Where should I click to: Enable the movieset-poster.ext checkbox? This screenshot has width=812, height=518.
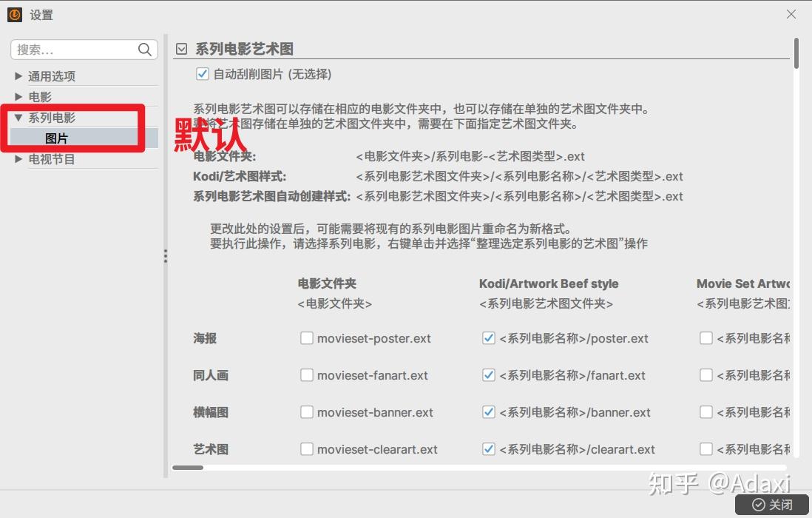pyautogui.click(x=307, y=337)
